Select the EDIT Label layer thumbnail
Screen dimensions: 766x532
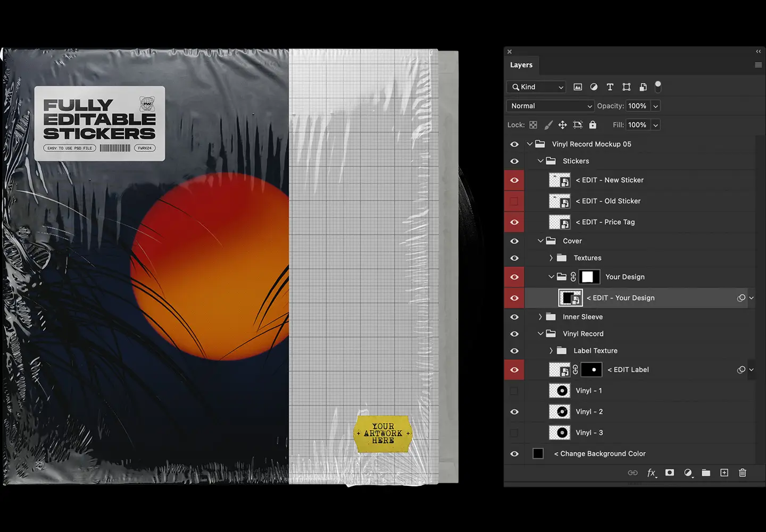point(559,369)
